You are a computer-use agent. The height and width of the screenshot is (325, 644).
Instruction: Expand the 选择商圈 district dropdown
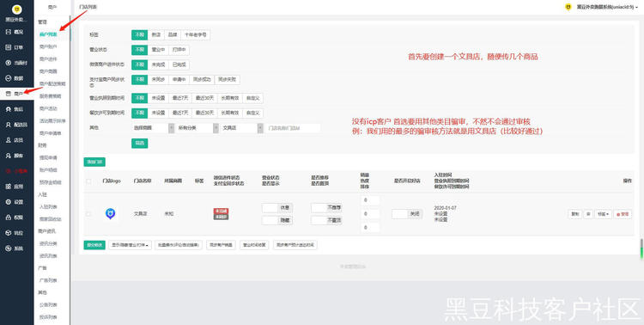click(x=152, y=128)
